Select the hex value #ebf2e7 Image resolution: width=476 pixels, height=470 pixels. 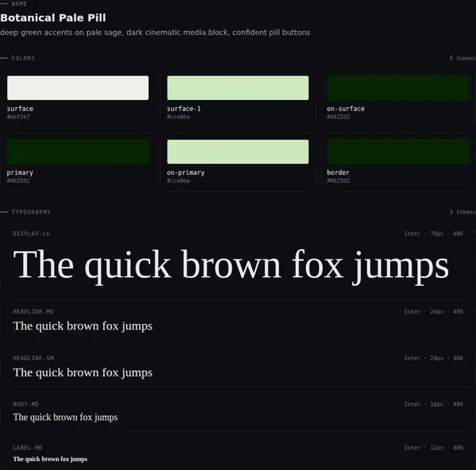tap(18, 117)
